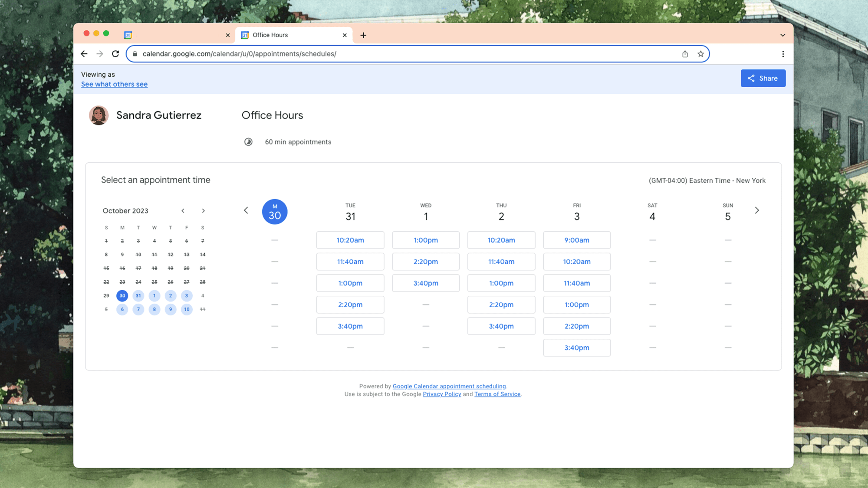Expand tab search chevron at top right

(x=783, y=35)
